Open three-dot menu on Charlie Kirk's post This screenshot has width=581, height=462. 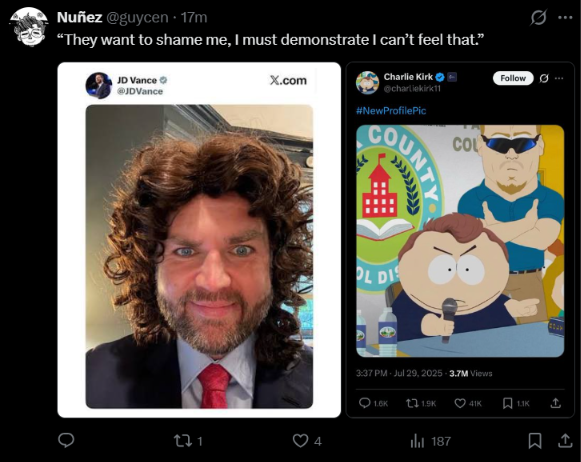point(559,78)
